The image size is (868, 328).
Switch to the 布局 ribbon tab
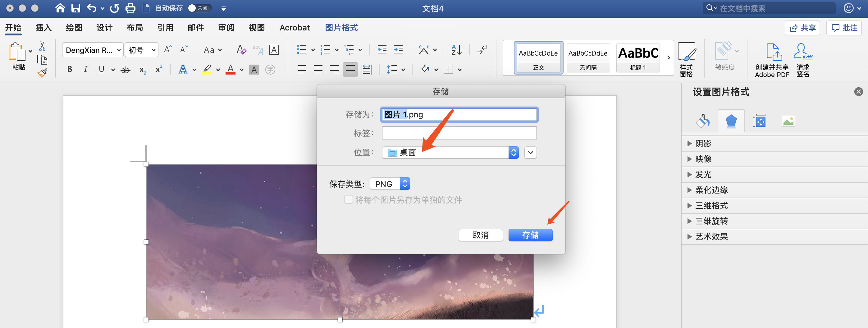pyautogui.click(x=135, y=28)
